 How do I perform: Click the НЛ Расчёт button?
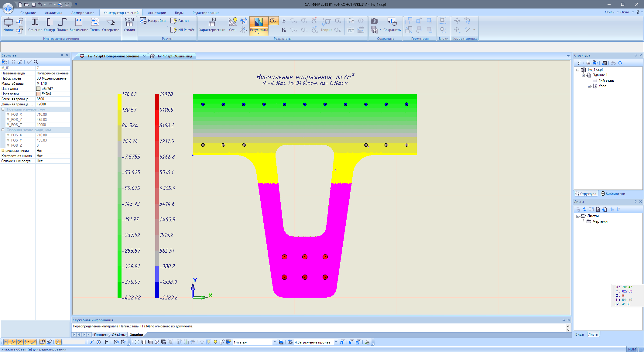(x=183, y=30)
